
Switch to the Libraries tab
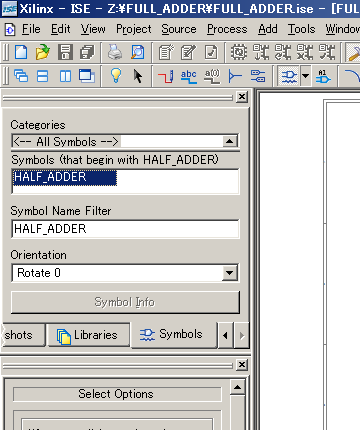(x=89, y=335)
